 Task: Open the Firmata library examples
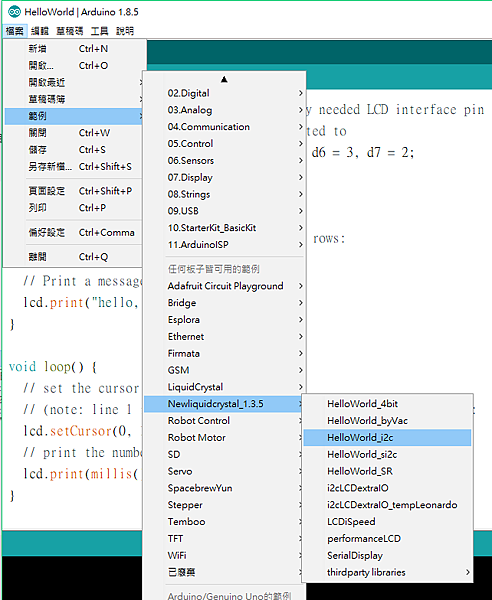(225, 353)
